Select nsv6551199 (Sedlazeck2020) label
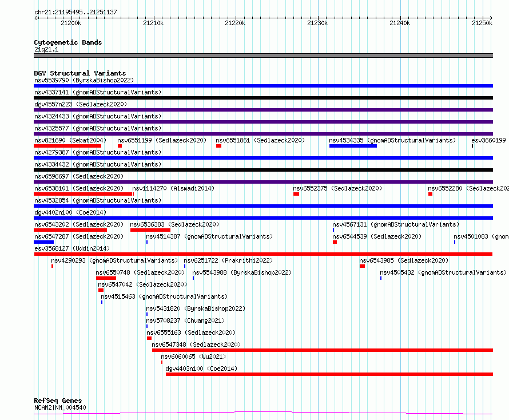Image resolution: width=509 pixels, height=420 pixels. click(162, 140)
